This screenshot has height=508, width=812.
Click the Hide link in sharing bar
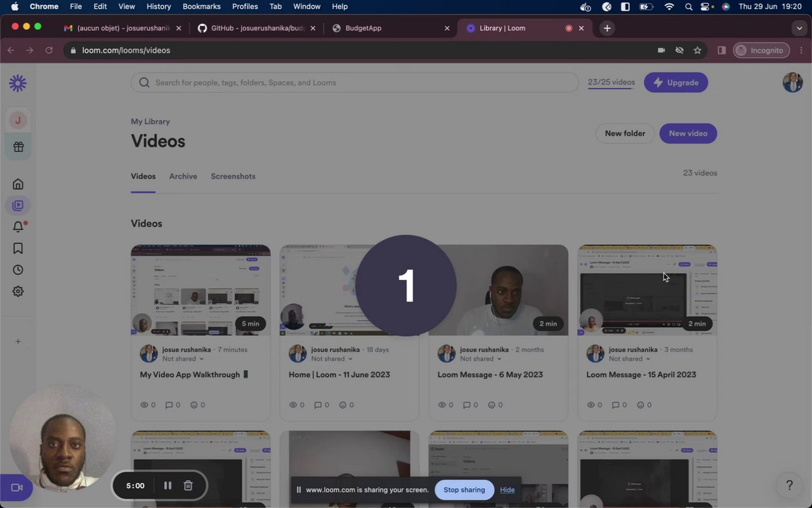coord(507,490)
